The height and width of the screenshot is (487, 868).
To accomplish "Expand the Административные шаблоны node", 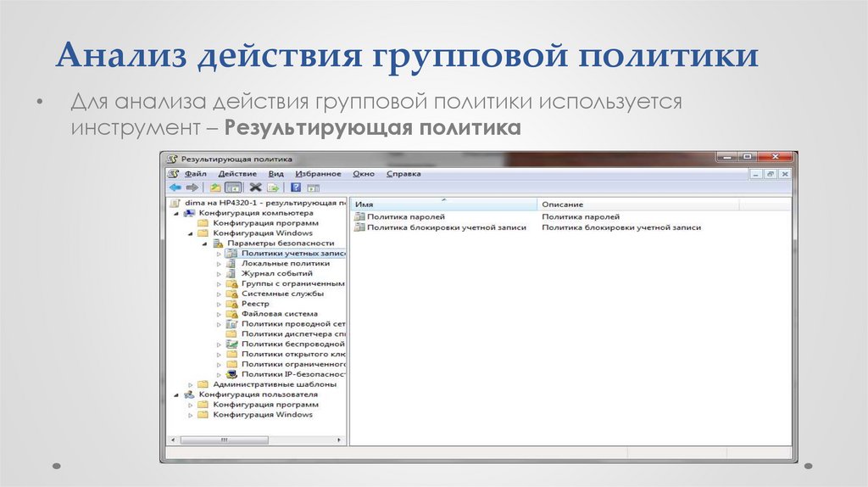I will pos(191,384).
